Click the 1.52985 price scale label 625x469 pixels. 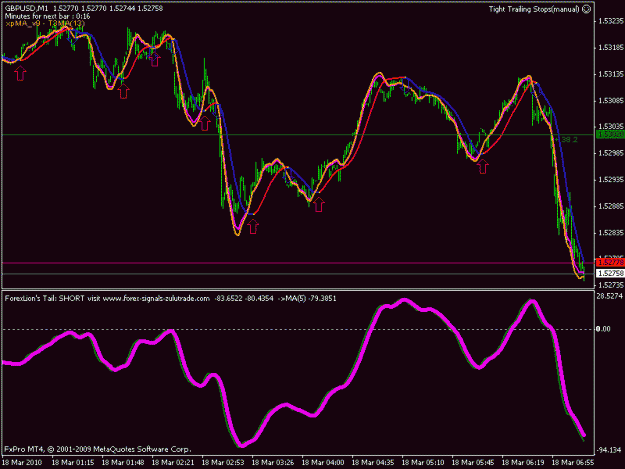click(611, 153)
